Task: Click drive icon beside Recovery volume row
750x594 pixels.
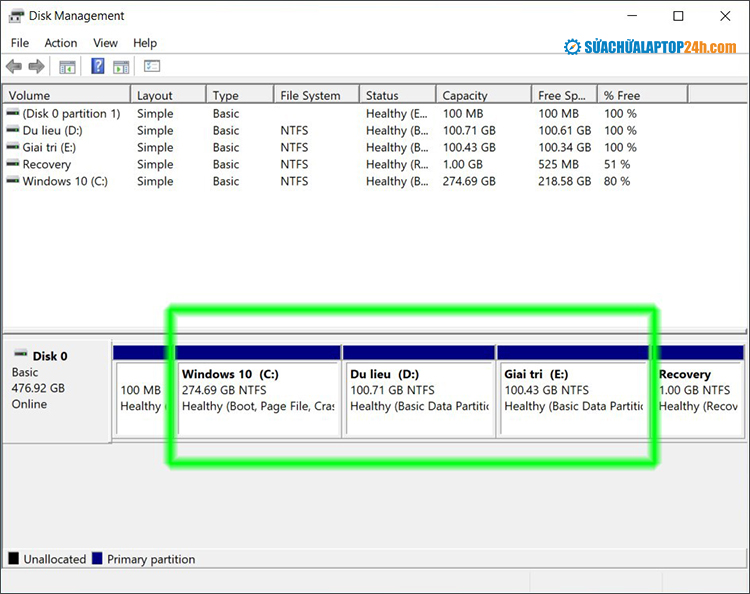Action: pos(13,164)
